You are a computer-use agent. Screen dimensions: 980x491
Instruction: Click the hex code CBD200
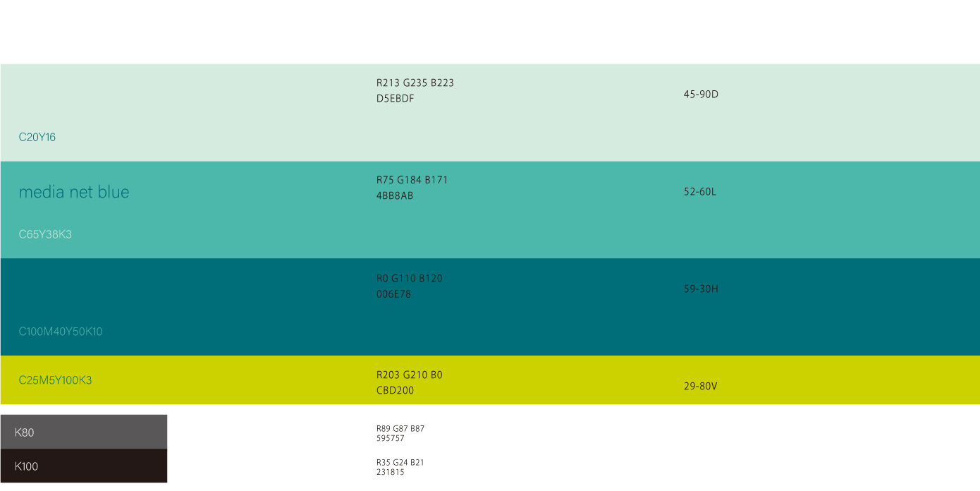pyautogui.click(x=396, y=391)
